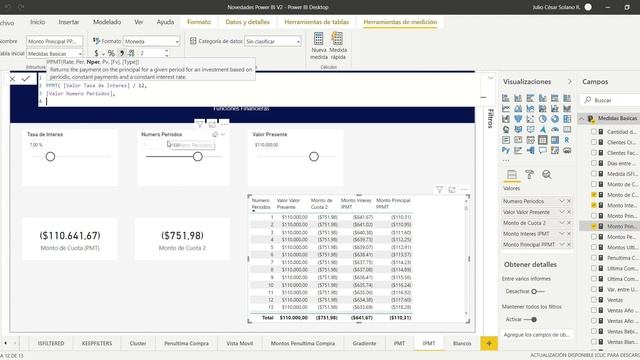Click Medida rápida button
Image resolution: width=640 pixels, height=360 pixels.
tap(338, 46)
